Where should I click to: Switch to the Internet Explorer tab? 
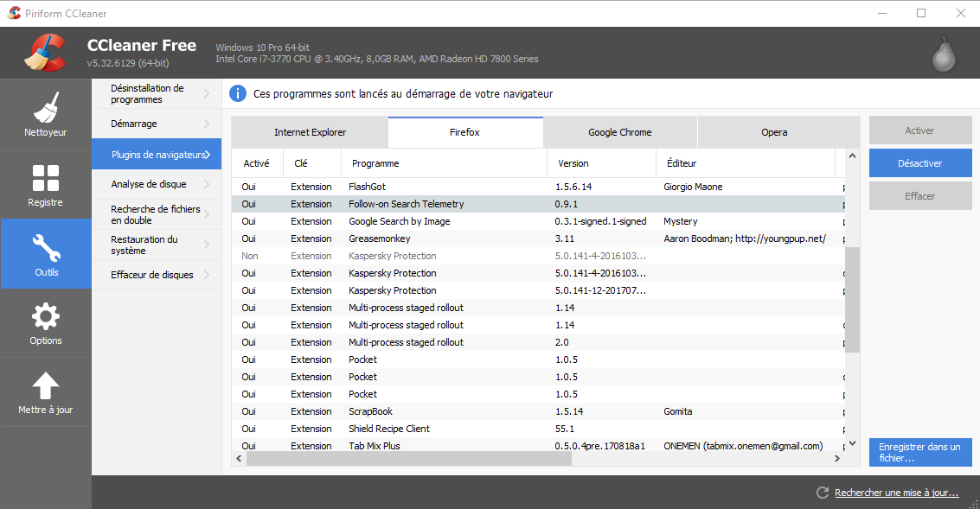310,132
